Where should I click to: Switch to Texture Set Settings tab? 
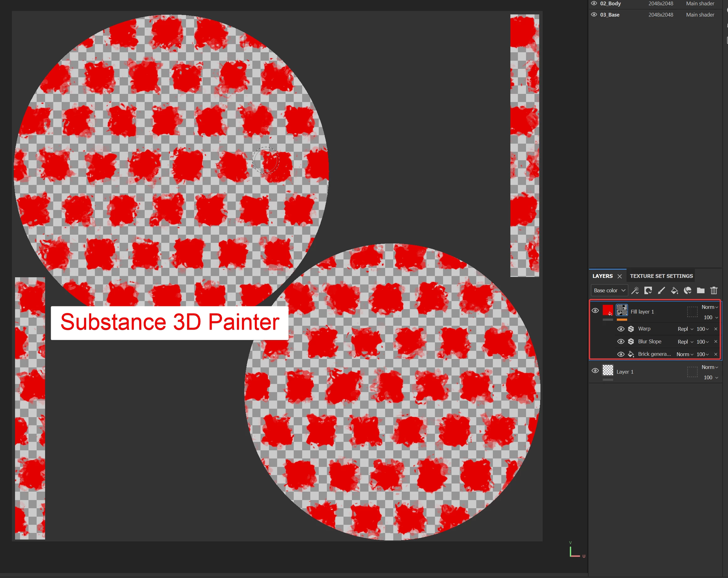661,276
